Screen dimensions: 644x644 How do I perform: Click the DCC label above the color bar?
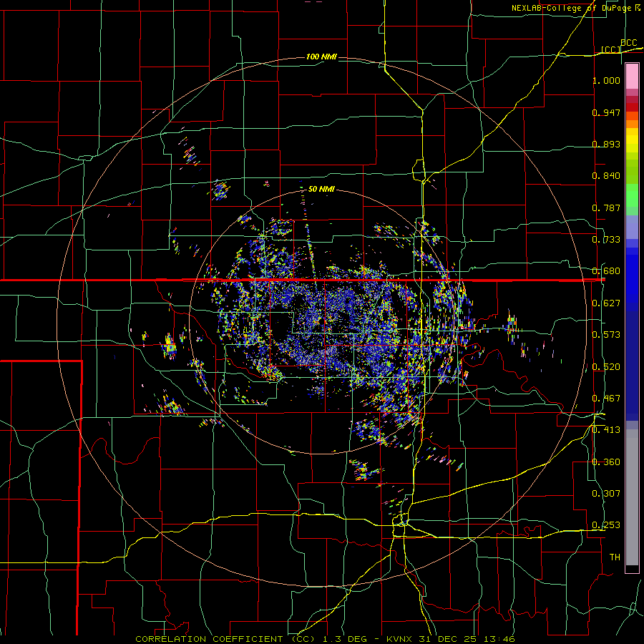click(628, 43)
